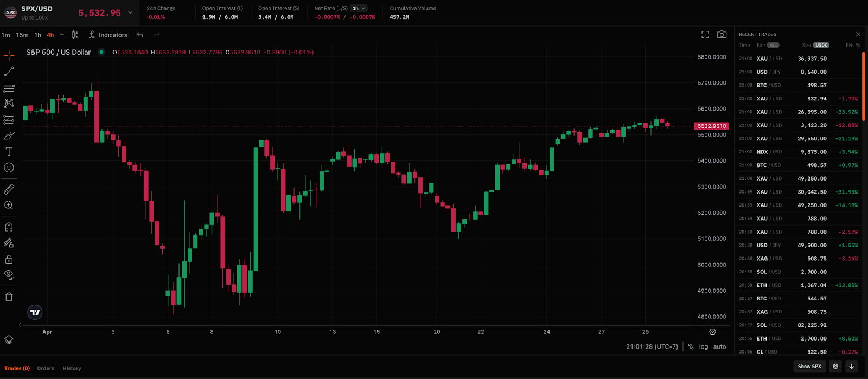Screen dimensions: 868x379
Task: Click the CL/USD 522.50 trade row
Action: (798, 351)
